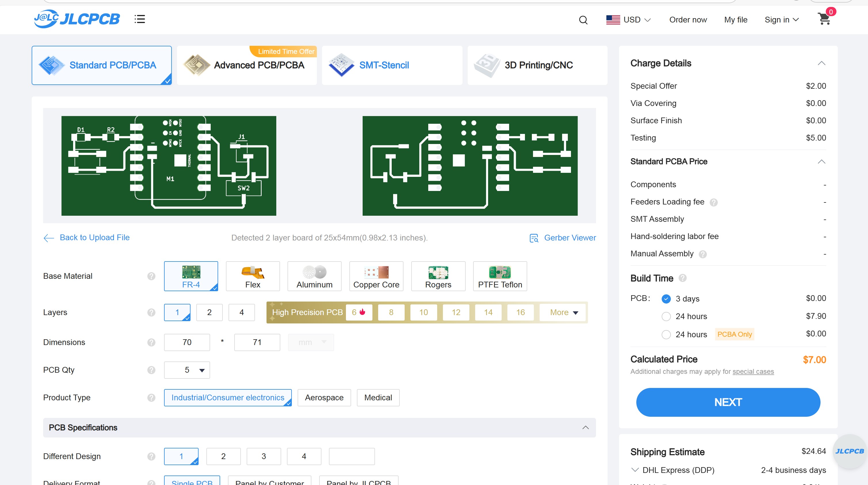Image resolution: width=868 pixels, height=485 pixels.
Task: Click the NEXT button
Action: point(728,402)
